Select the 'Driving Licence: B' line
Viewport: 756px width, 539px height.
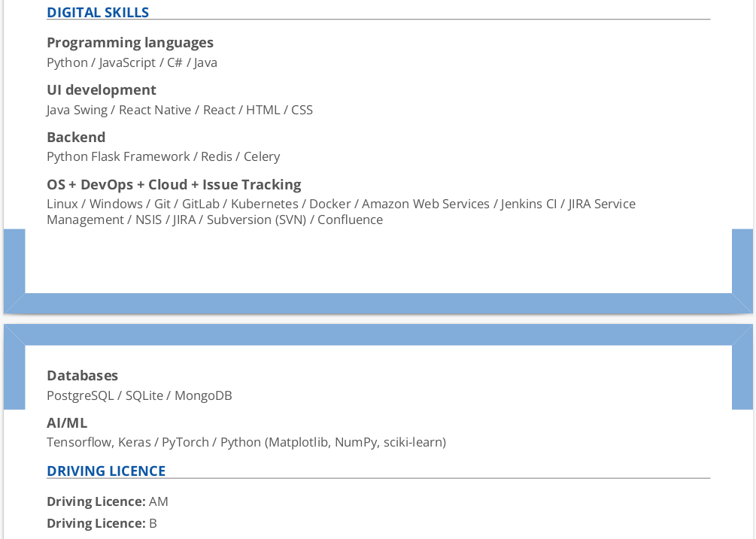tap(102, 523)
